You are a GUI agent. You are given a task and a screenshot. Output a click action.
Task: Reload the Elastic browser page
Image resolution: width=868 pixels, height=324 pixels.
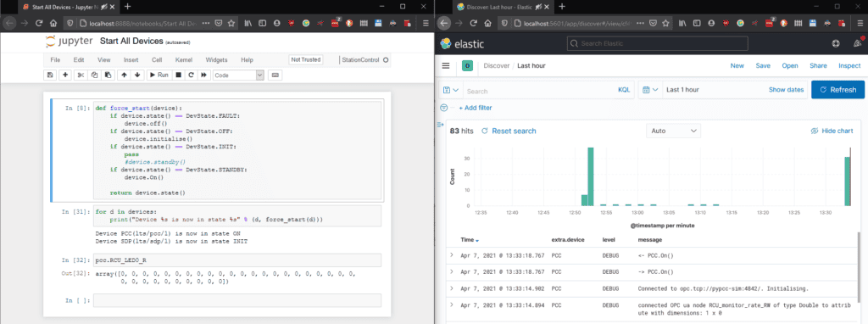[473, 24]
